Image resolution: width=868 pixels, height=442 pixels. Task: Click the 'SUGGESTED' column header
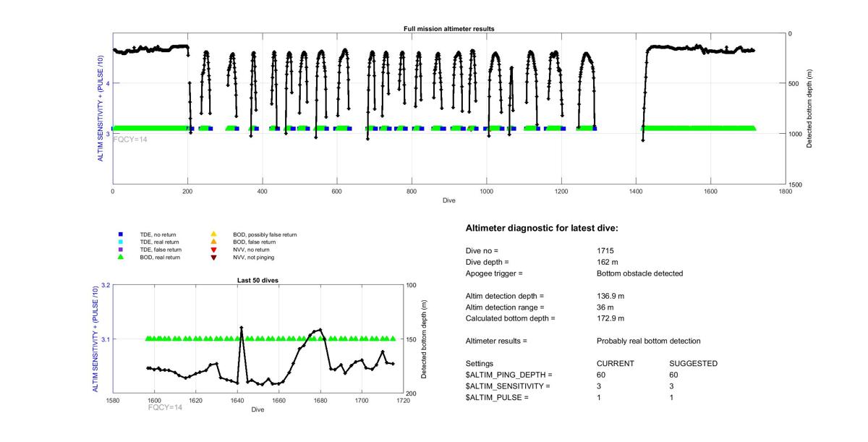pos(693,363)
